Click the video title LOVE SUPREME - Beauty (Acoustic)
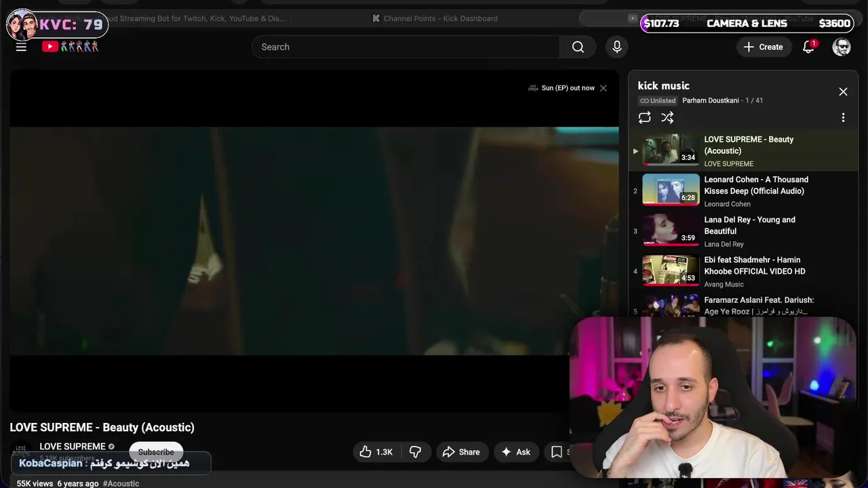The width and height of the screenshot is (868, 488). coord(102,427)
